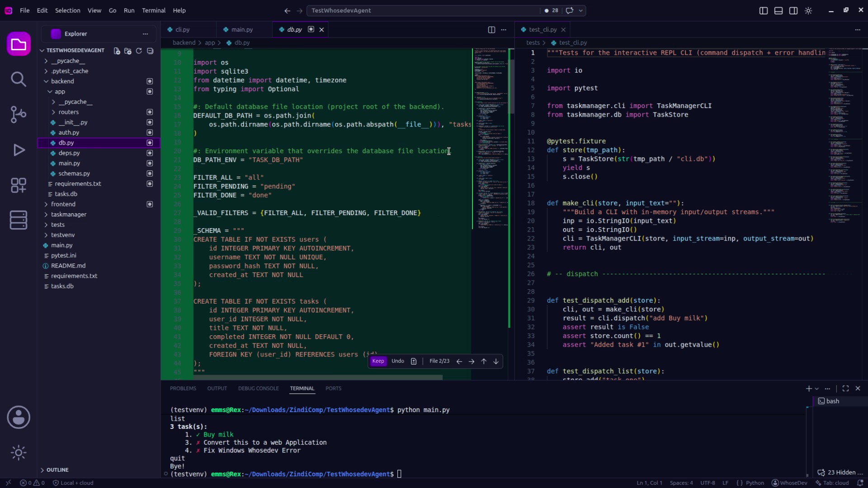Toggle Tab: cloud completion in status bar
Viewport: 868px width, 488px height.
click(832, 483)
